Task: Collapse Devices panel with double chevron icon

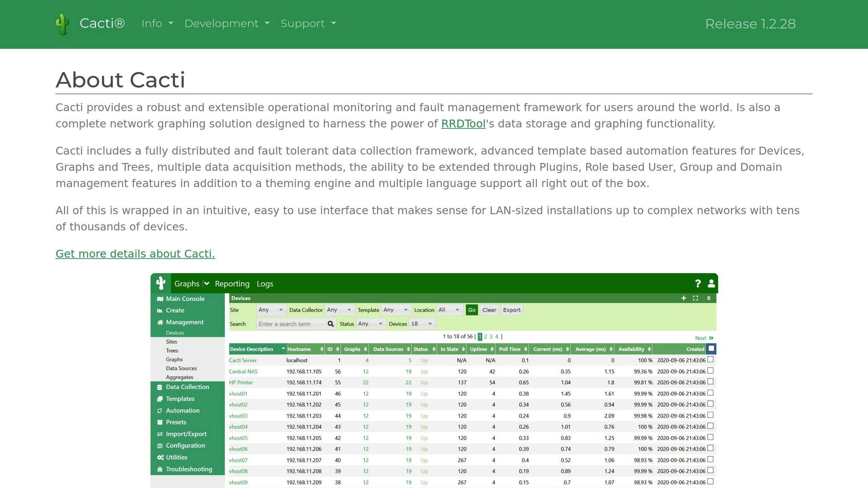Action: (x=709, y=298)
